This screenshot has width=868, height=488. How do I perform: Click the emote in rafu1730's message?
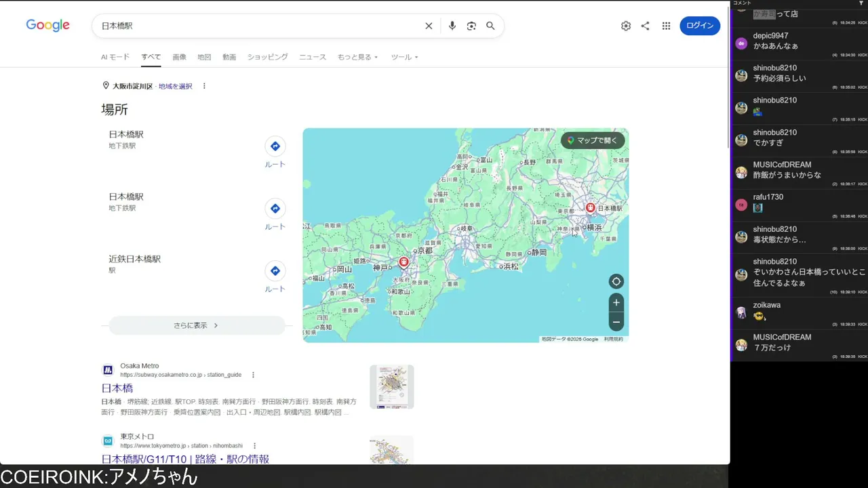click(x=758, y=208)
